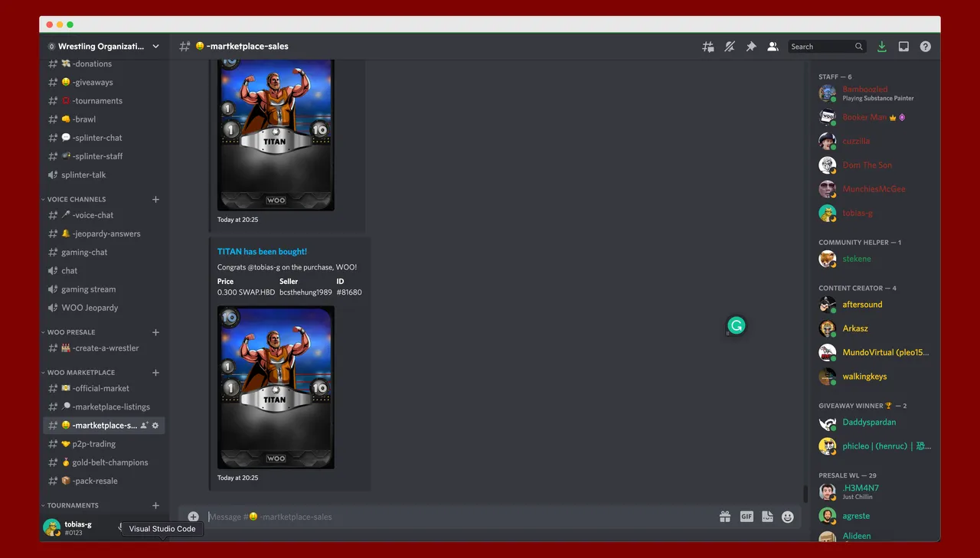980x558 pixels.
Task: Join the gaming stream voice channel
Action: pos(103,289)
